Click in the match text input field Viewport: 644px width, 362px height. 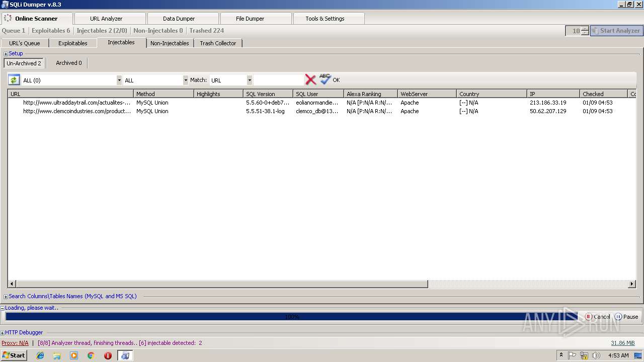pyautogui.click(x=279, y=80)
